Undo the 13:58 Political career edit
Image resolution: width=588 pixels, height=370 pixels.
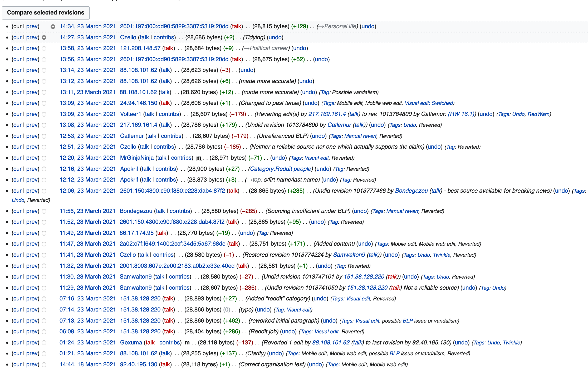pyautogui.click(x=300, y=48)
